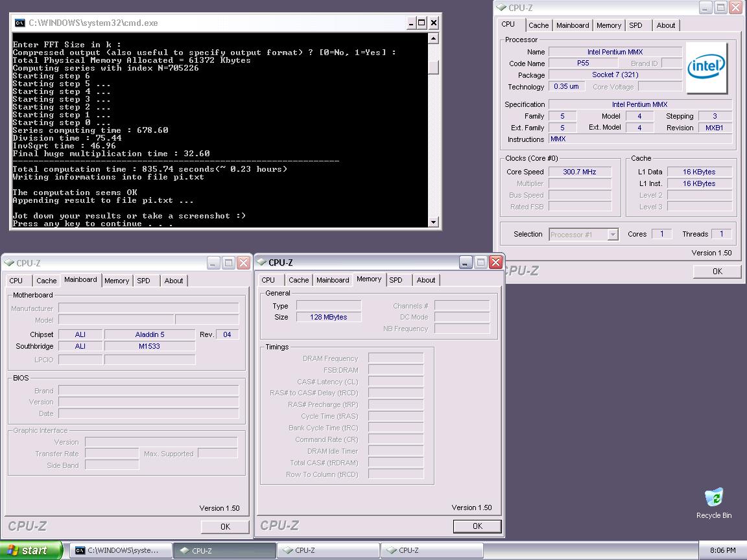Maximize the cmd.exe window
Viewport: 747px width, 560px height.
[422, 23]
